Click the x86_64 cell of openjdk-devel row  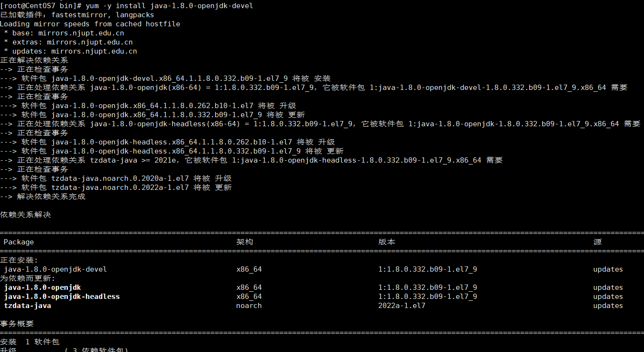(x=249, y=269)
